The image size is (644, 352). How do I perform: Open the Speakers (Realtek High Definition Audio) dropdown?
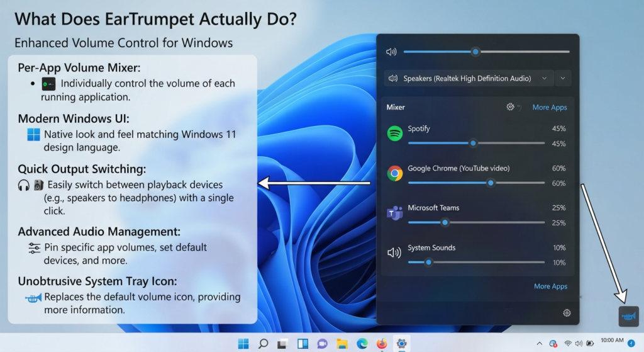(469, 78)
